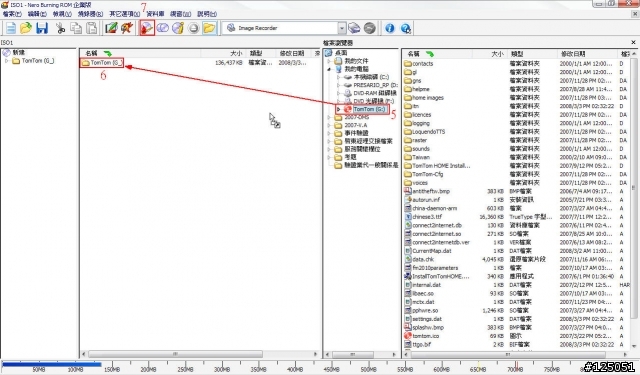Click the Copy toolbar icon

76,28
